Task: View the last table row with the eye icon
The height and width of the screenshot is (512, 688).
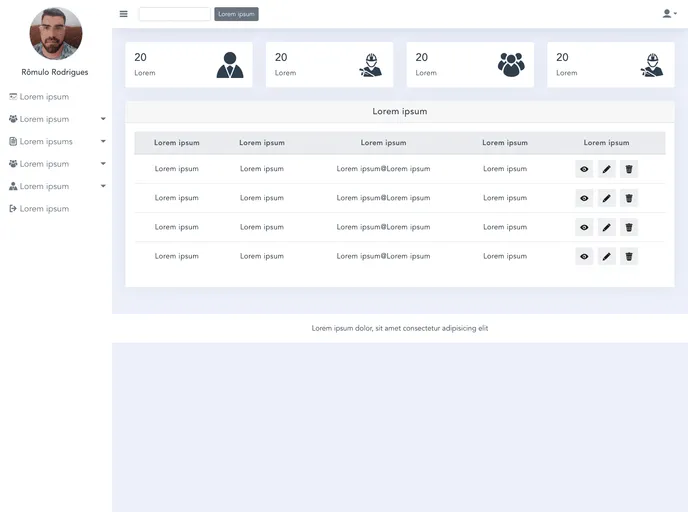Action: click(584, 257)
